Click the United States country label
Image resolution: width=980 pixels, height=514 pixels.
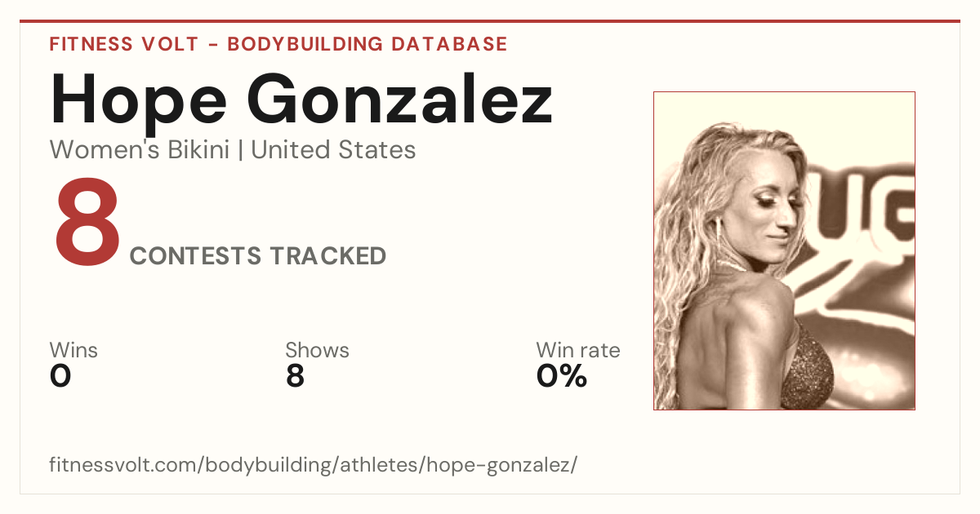[333, 150]
